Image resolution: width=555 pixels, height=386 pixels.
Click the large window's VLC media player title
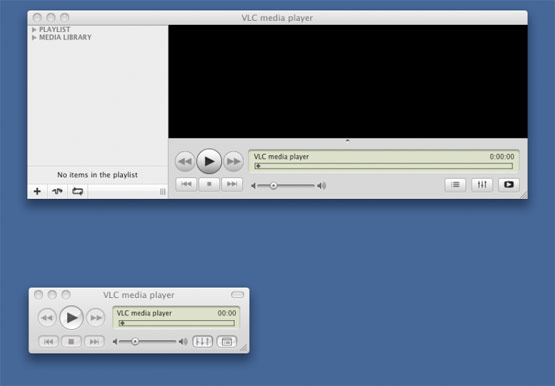click(277, 18)
